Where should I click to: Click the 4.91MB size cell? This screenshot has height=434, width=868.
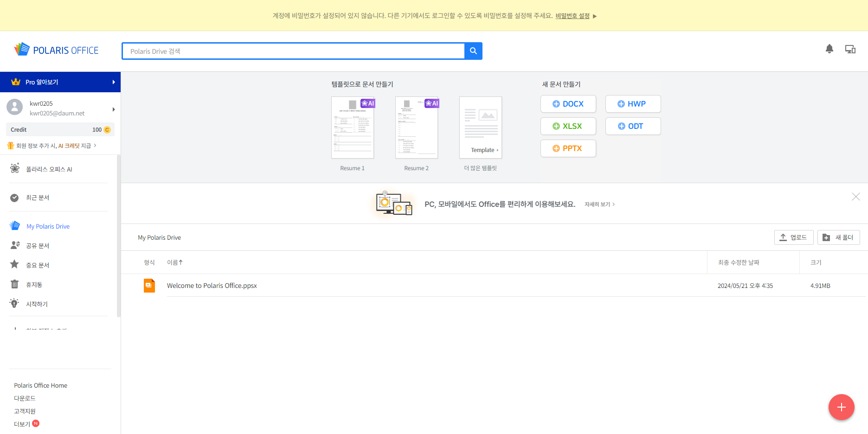pos(820,286)
